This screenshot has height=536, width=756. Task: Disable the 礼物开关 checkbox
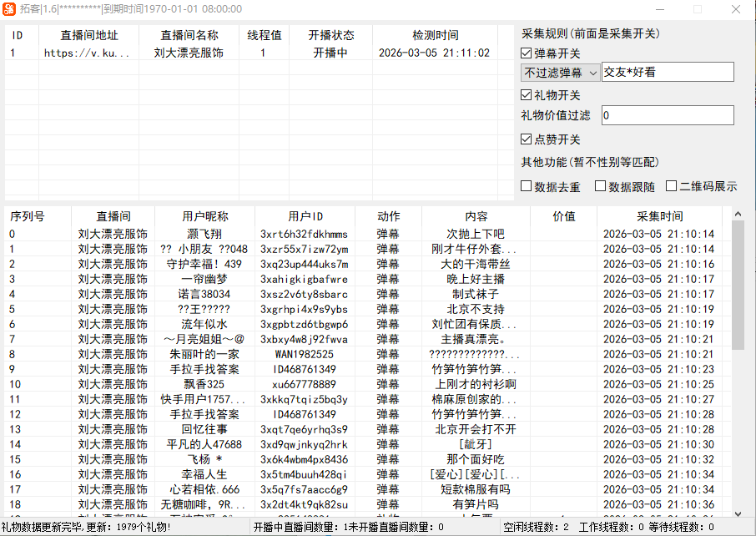coord(526,95)
